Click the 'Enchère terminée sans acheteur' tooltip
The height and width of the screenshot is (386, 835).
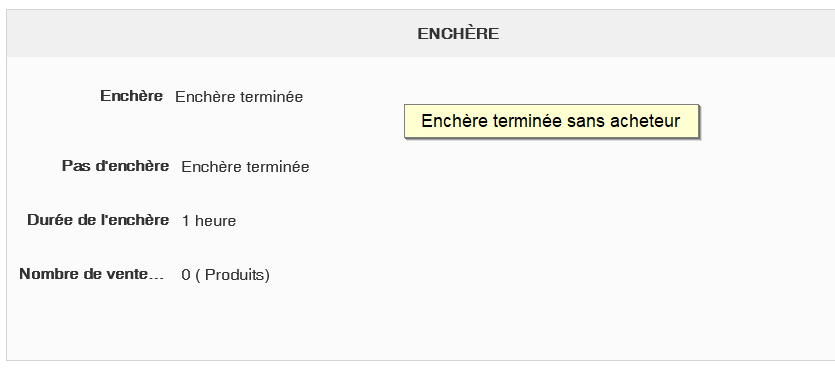[x=551, y=121]
